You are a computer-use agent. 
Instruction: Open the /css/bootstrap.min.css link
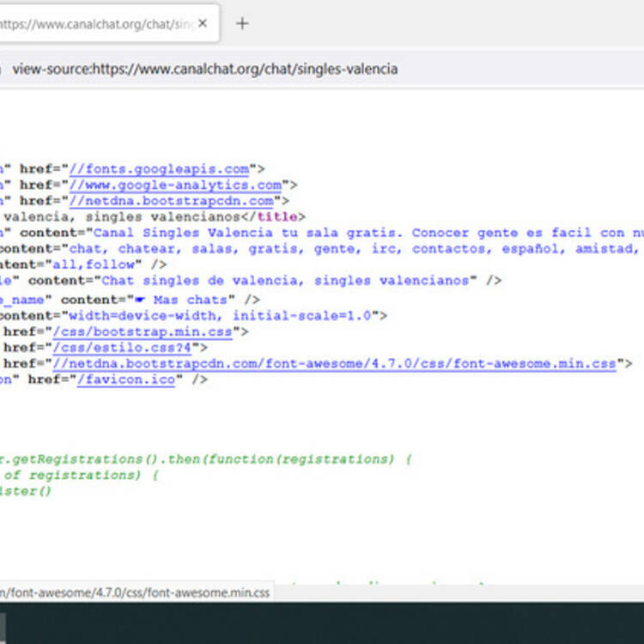coord(143,331)
